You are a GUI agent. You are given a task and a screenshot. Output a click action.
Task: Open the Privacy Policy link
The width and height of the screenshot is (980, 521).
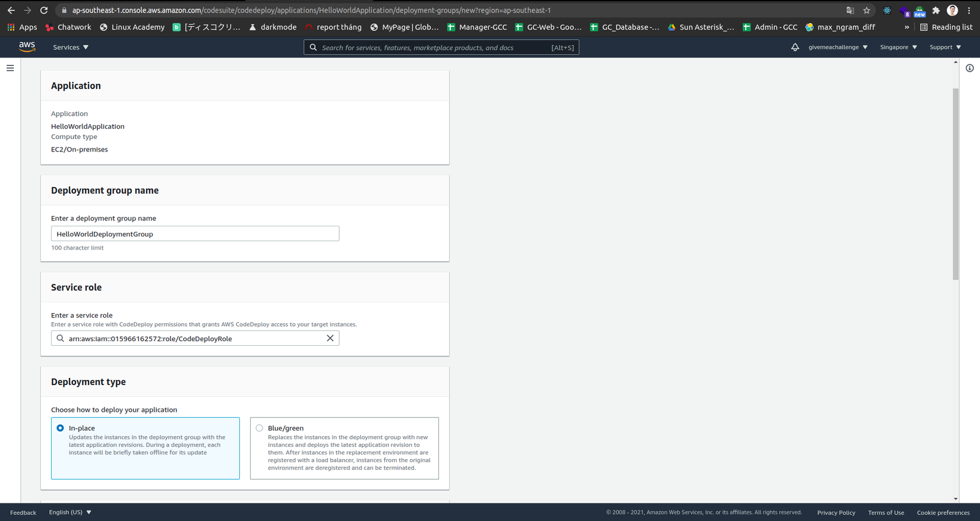(836, 512)
